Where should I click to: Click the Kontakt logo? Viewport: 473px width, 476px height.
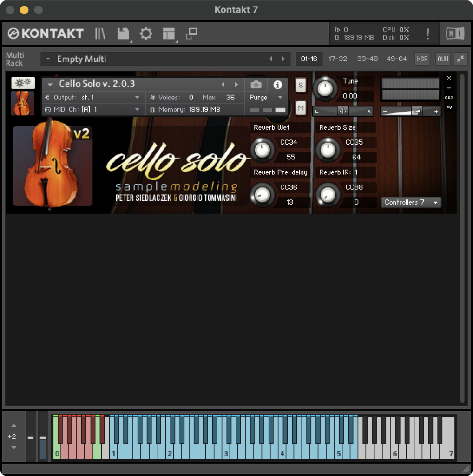click(x=46, y=33)
